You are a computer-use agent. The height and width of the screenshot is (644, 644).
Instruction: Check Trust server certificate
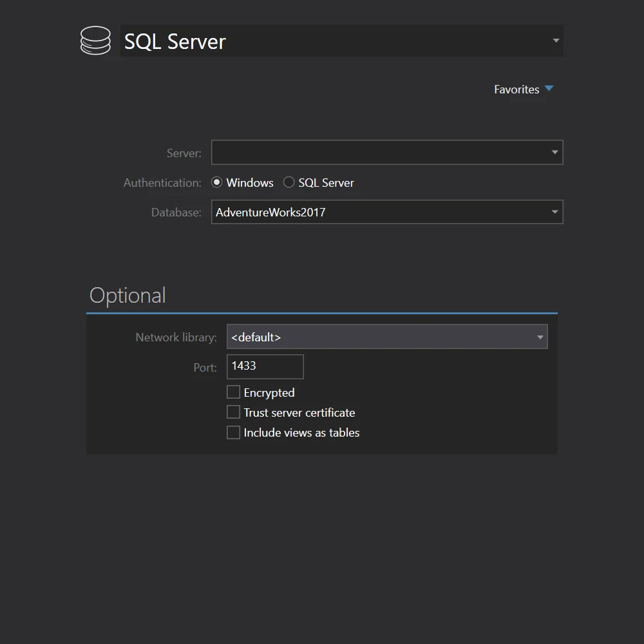click(233, 412)
